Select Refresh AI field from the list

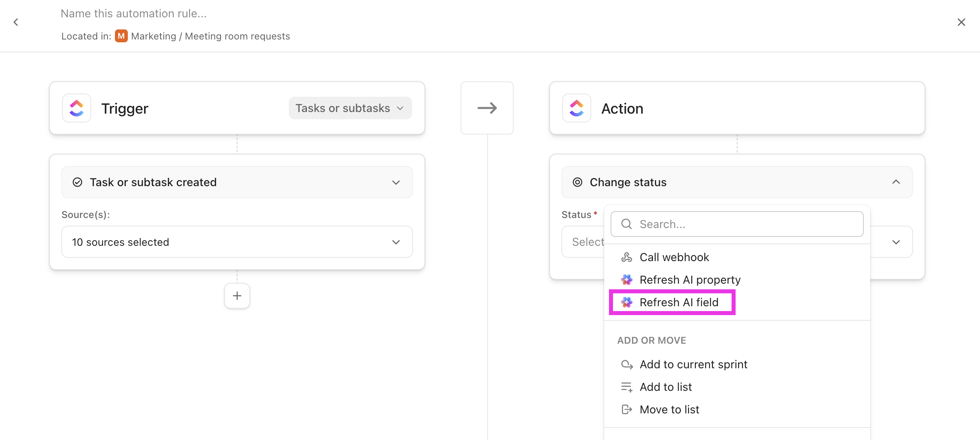[679, 302]
